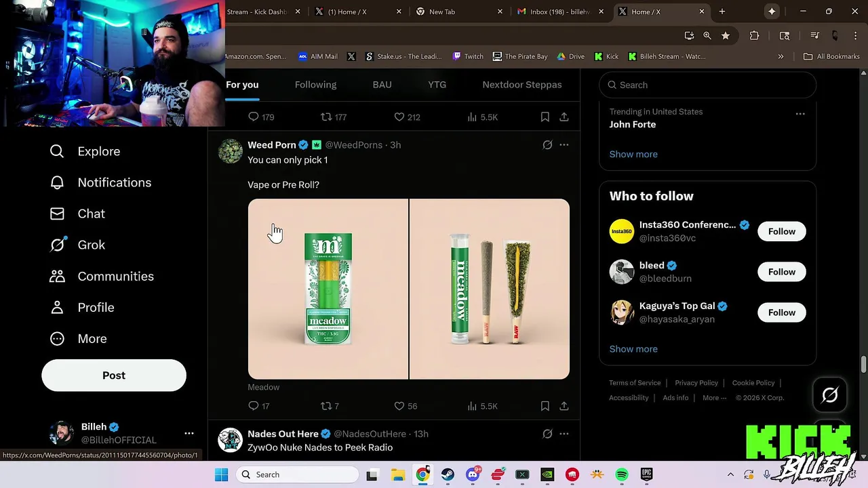Like the Weed Porn post
868x488 pixels.
[406, 406]
